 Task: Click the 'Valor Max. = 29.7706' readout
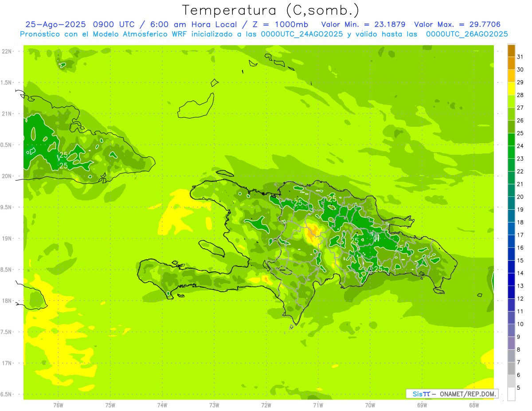457,24
